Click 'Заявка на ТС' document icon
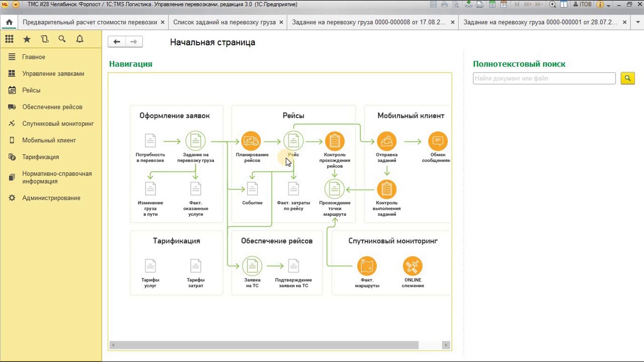This screenshot has width=644, height=362. click(x=252, y=266)
